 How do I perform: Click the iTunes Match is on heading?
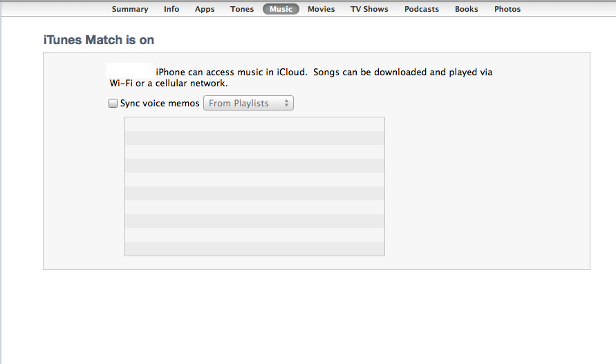click(99, 40)
